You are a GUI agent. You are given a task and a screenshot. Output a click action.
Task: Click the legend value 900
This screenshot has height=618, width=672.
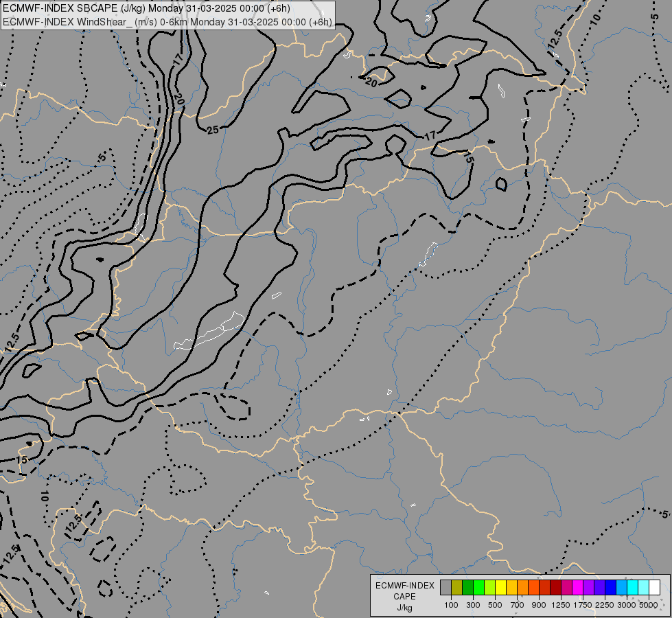click(539, 605)
